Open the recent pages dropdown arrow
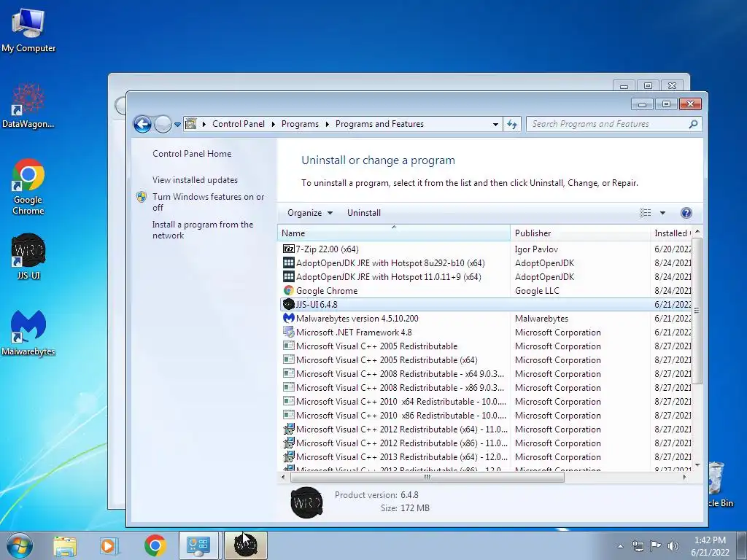This screenshot has height=560, width=747. (177, 124)
